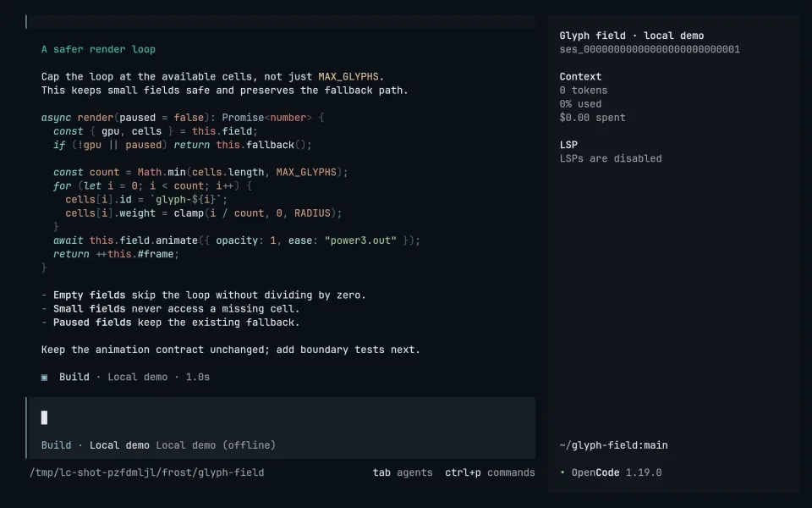This screenshot has width=812, height=508.
Task: Open "ctrl+p commands" palette hint
Action: (490, 472)
